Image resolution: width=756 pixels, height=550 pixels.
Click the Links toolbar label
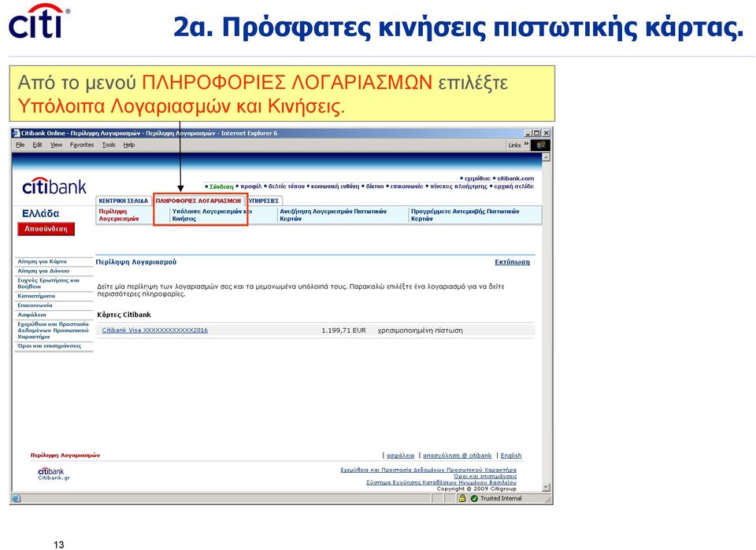(x=514, y=145)
